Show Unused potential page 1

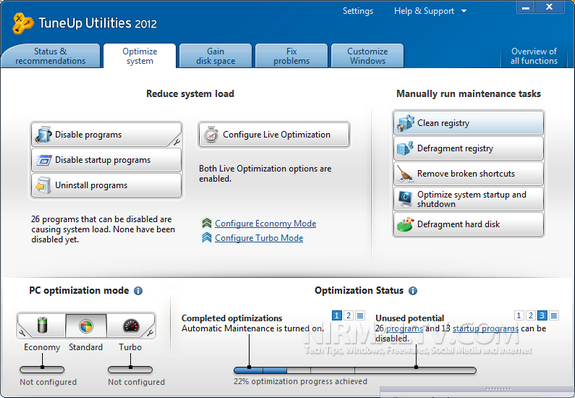coord(519,315)
